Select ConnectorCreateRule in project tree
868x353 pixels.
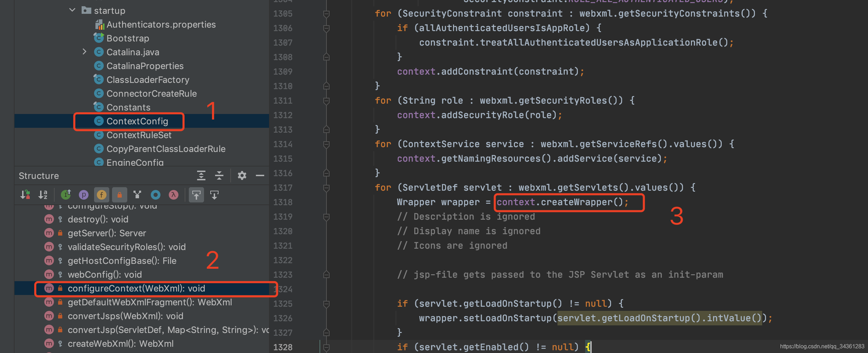[151, 93]
